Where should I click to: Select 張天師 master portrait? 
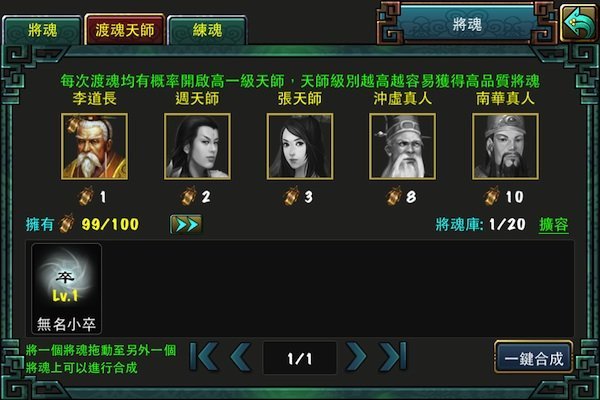pyautogui.click(x=300, y=146)
